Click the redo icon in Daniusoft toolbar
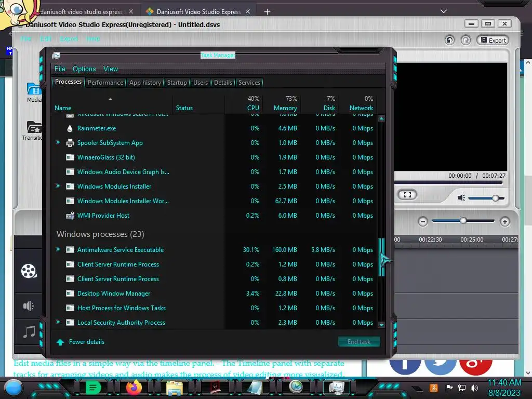 466,40
